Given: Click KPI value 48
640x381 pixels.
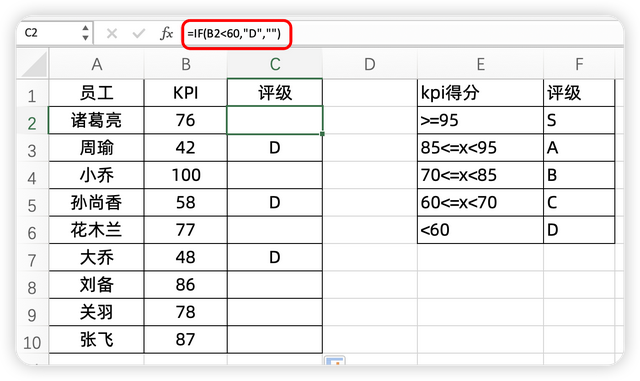Looking at the screenshot, I should point(186,257).
